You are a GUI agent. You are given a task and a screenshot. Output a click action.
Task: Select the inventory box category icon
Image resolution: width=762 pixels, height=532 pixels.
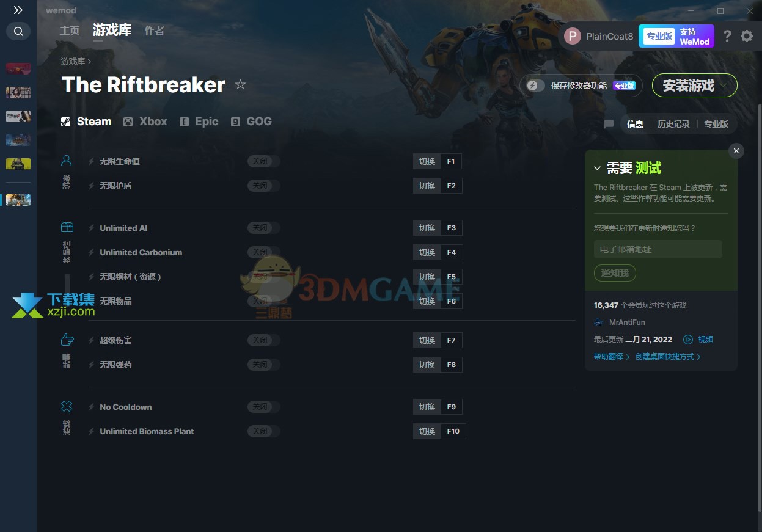[67, 227]
